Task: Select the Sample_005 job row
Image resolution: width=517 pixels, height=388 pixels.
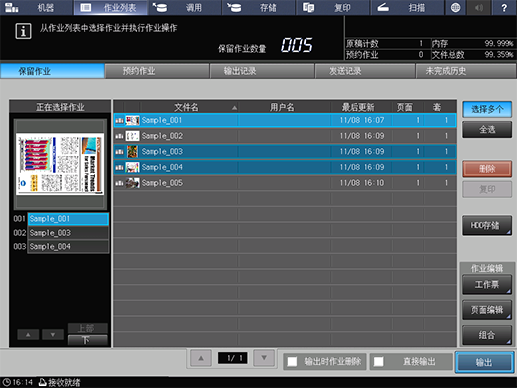Action: coord(285,183)
